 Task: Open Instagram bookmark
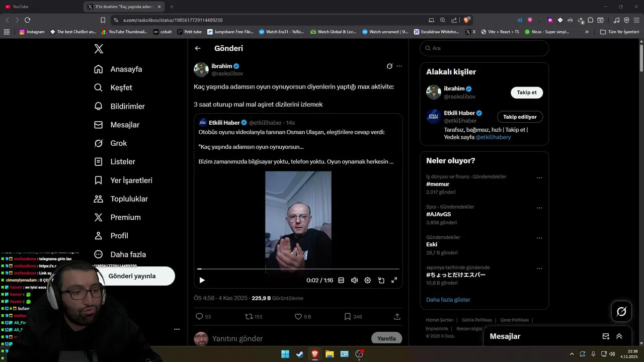[32, 32]
